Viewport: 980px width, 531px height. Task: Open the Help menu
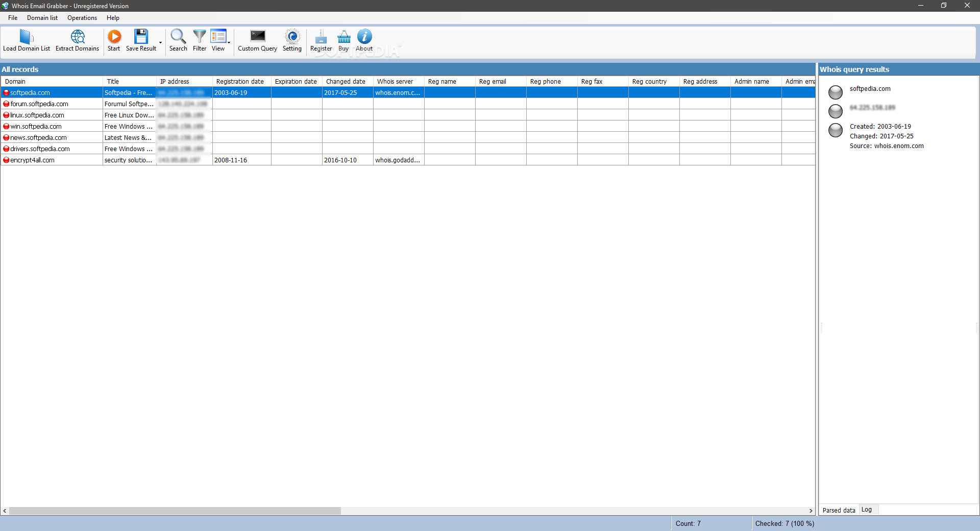[113, 18]
